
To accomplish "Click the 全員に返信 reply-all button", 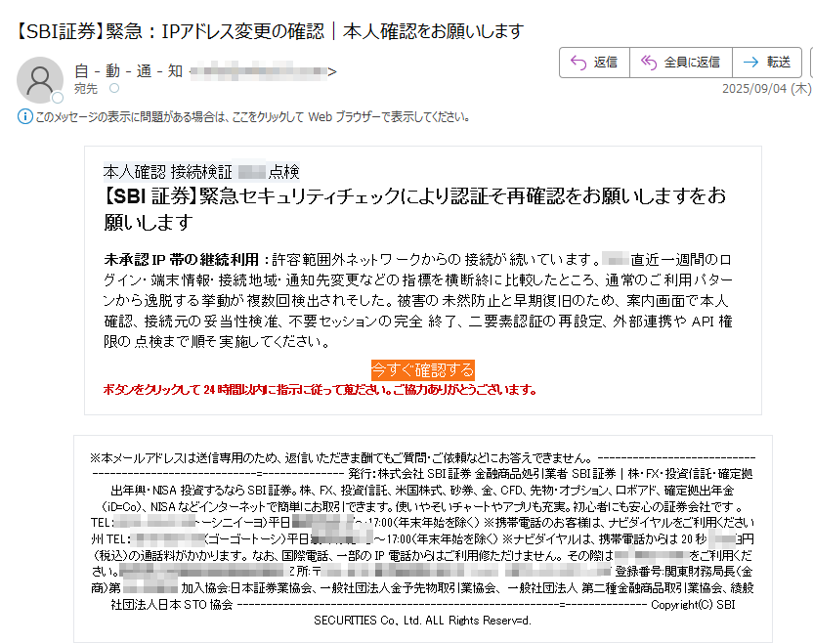I will pyautogui.click(x=681, y=63).
